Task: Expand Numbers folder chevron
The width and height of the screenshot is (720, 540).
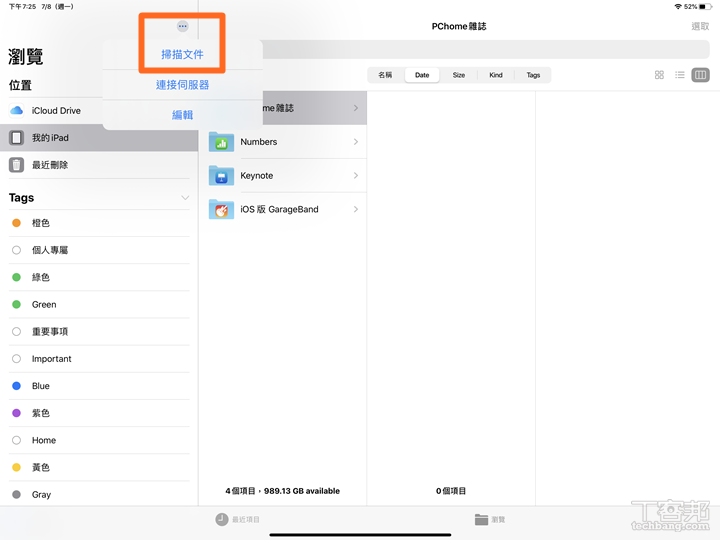Action: click(356, 142)
